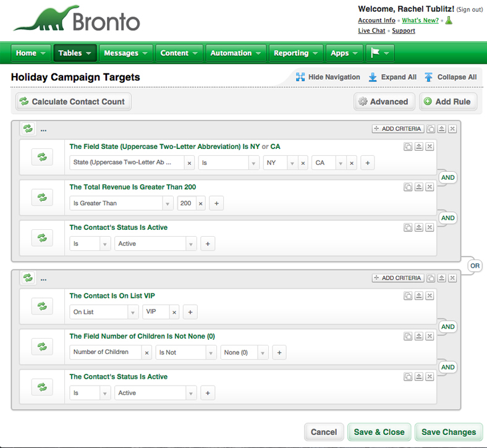Click Save & Close button

pyautogui.click(x=379, y=432)
